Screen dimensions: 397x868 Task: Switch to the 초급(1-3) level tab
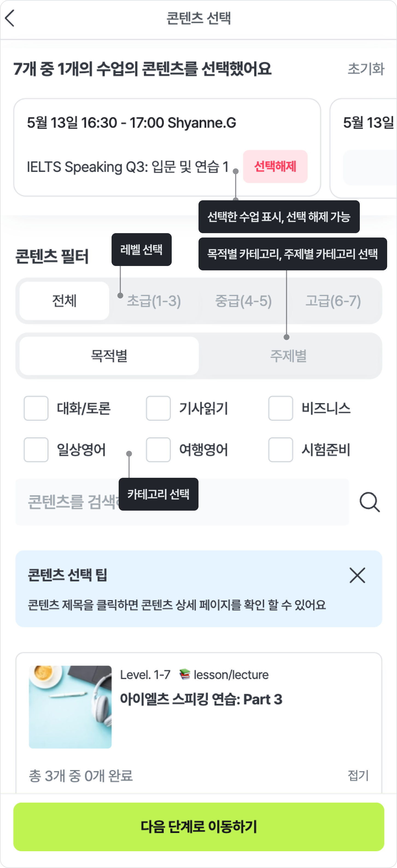click(154, 301)
